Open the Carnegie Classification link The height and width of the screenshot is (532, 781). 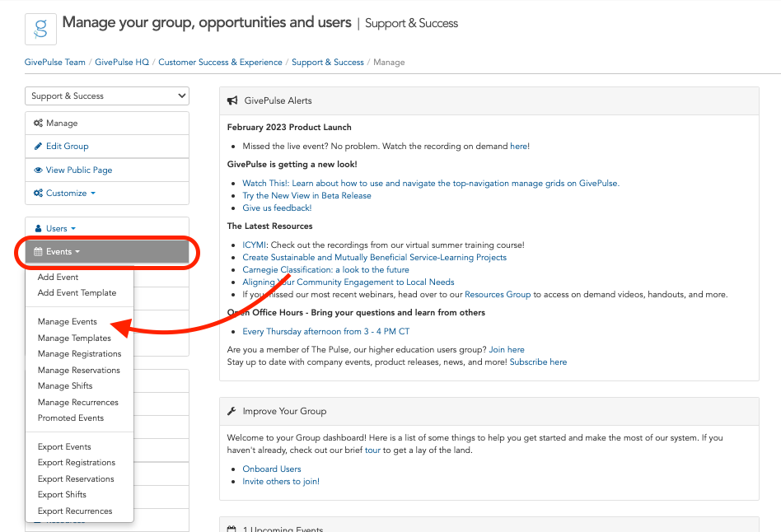tap(325, 269)
